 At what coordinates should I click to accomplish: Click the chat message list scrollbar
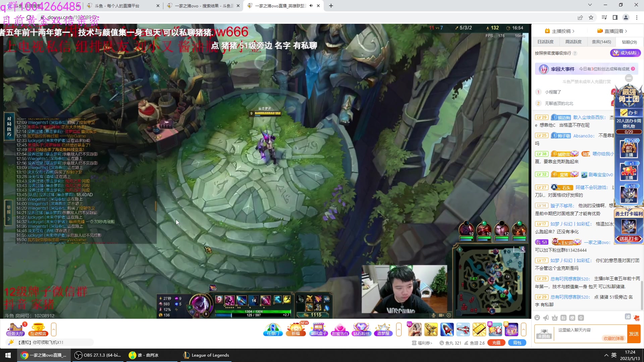(x=642, y=295)
